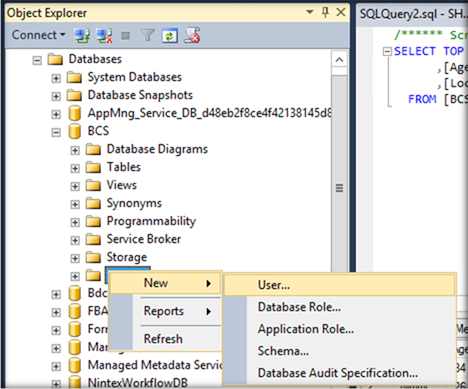Click the SELECT keyword in query editor
This screenshot has height=389, width=468.
click(415, 51)
